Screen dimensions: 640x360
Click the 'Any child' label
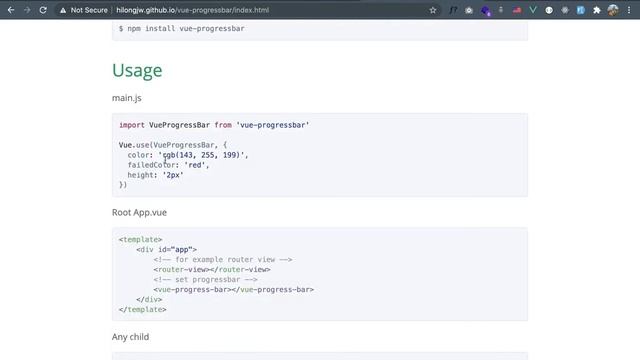click(130, 337)
